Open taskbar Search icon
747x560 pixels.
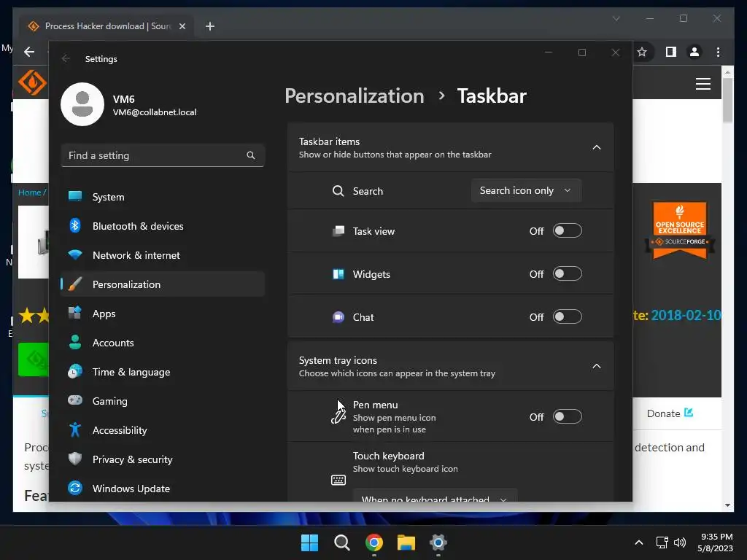(x=342, y=542)
